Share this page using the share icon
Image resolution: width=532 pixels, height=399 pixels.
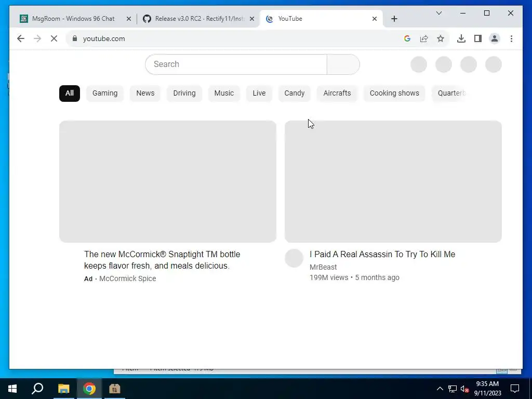(424, 38)
